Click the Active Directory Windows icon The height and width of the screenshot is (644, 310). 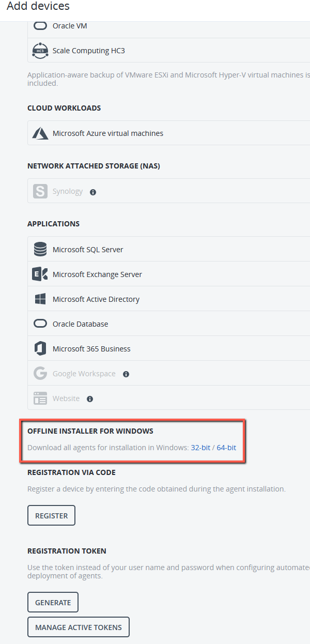point(40,299)
